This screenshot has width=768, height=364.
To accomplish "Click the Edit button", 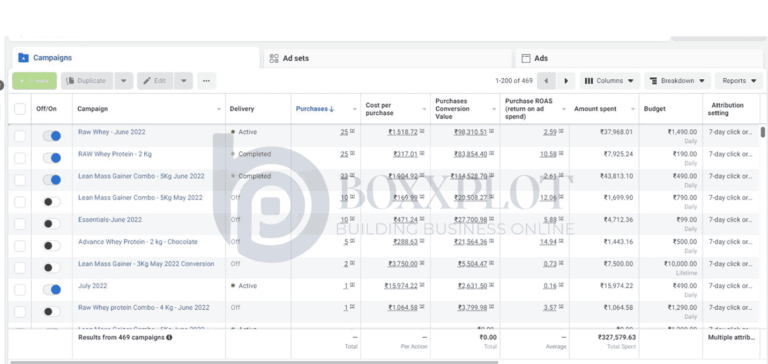I will point(155,81).
